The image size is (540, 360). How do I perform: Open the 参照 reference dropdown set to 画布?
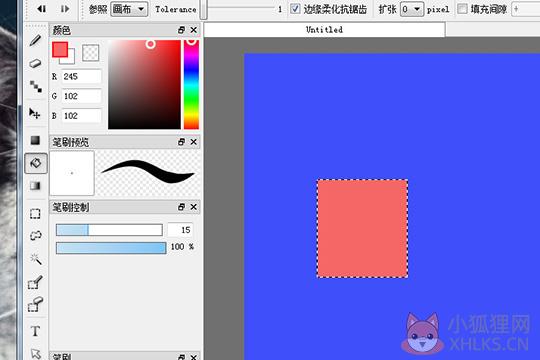click(x=129, y=9)
